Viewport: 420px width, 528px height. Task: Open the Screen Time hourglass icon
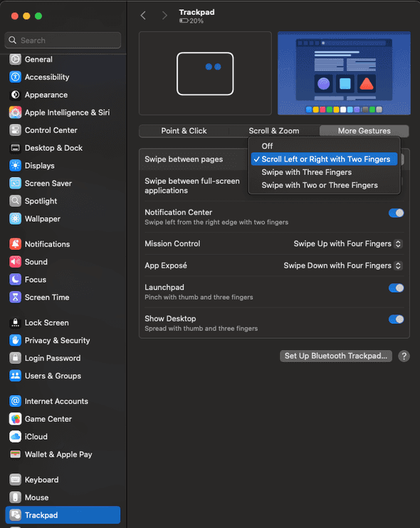15,297
